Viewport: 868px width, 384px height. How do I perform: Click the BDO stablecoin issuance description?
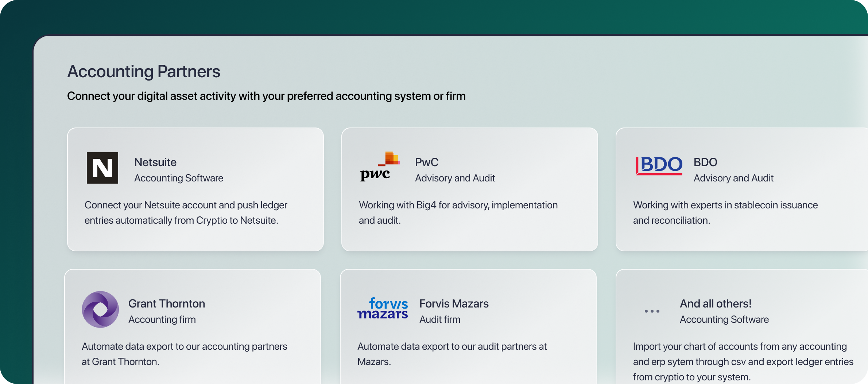(725, 213)
